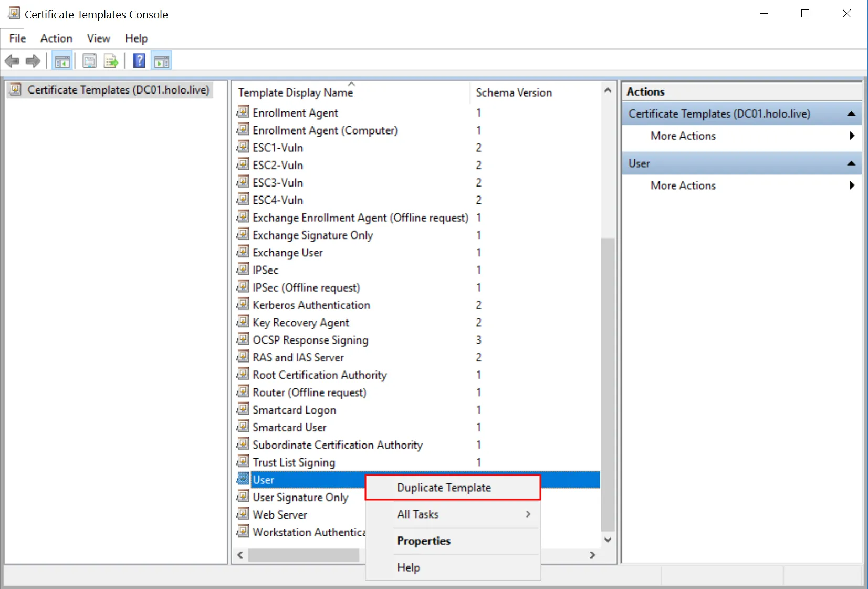Click the IPSec template icon
The height and width of the screenshot is (589, 868).
243,270
